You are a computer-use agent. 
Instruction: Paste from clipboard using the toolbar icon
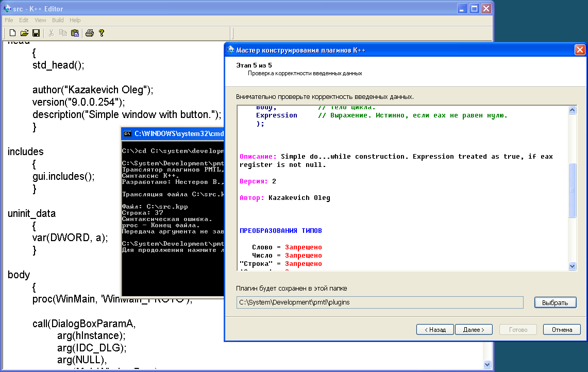pyautogui.click(x=75, y=33)
